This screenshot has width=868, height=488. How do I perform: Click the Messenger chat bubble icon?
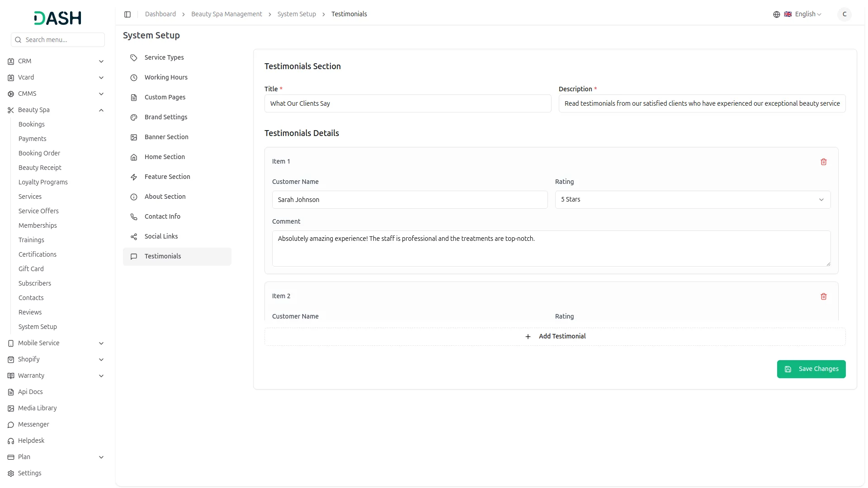(x=11, y=425)
